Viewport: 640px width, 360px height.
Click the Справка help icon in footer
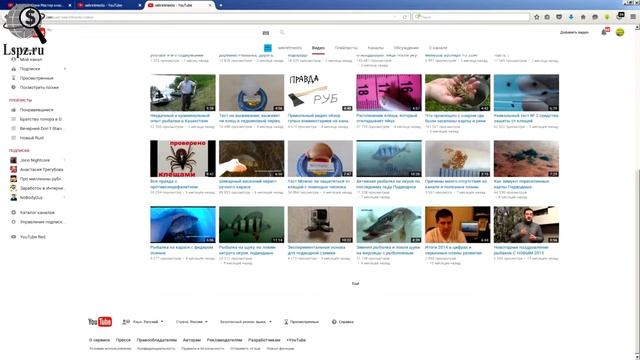click(x=334, y=322)
